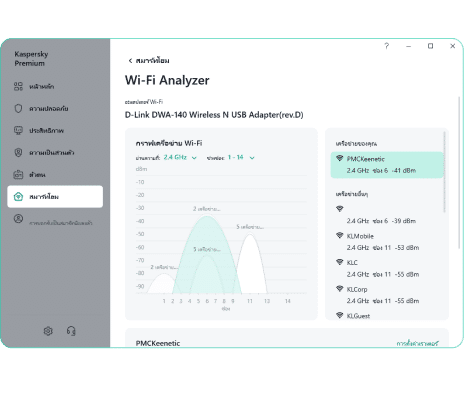This screenshot has width=464, height=400.
Task: Open the router settings link
Action: coord(418,343)
